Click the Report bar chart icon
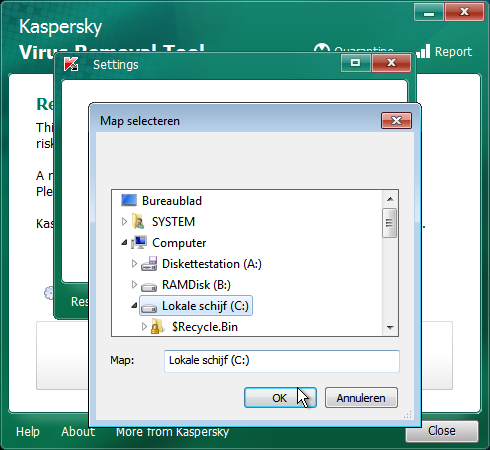490x450 pixels. 423,51
